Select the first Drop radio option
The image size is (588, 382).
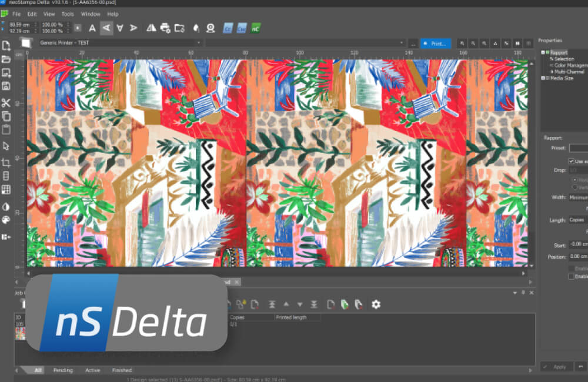[574, 180]
